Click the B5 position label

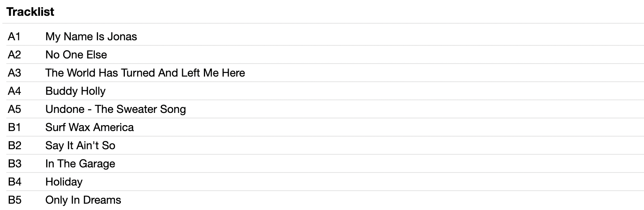[x=14, y=200]
